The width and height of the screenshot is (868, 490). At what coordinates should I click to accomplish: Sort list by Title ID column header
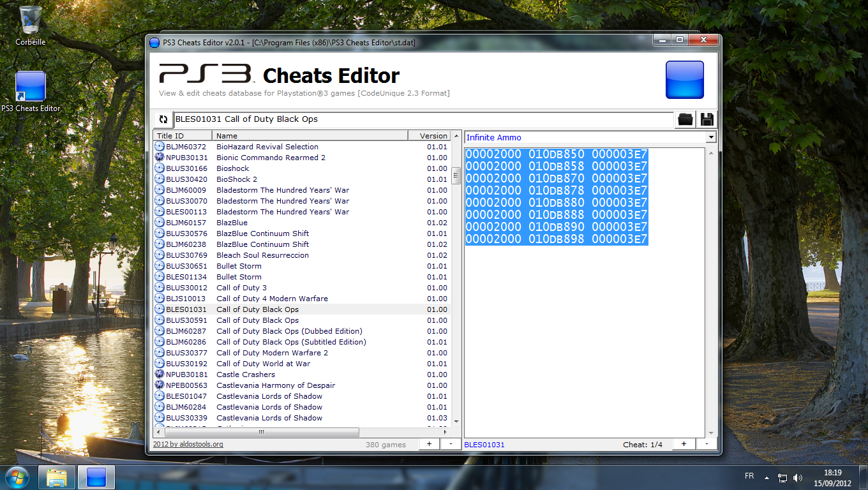[x=183, y=136]
